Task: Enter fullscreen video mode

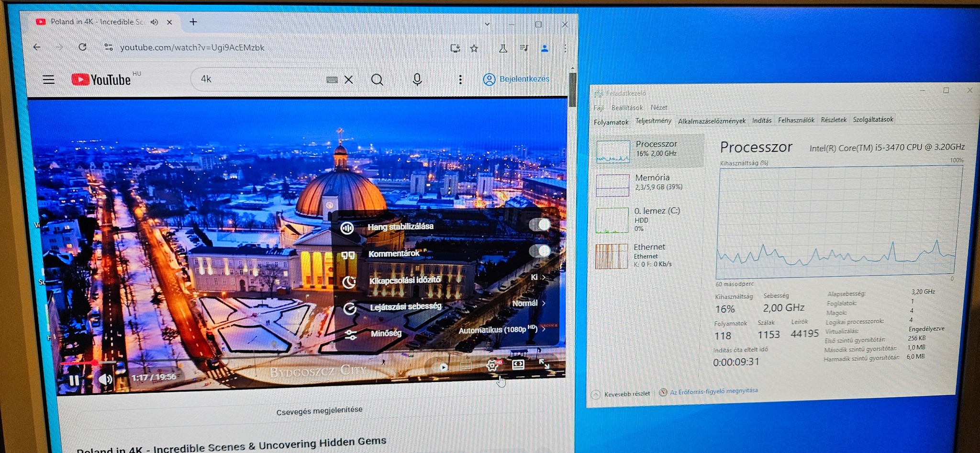Action: point(544,364)
